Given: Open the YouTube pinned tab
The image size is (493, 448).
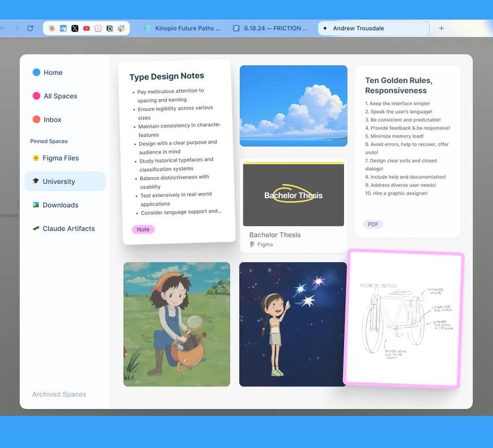Looking at the screenshot, I should 86,29.
